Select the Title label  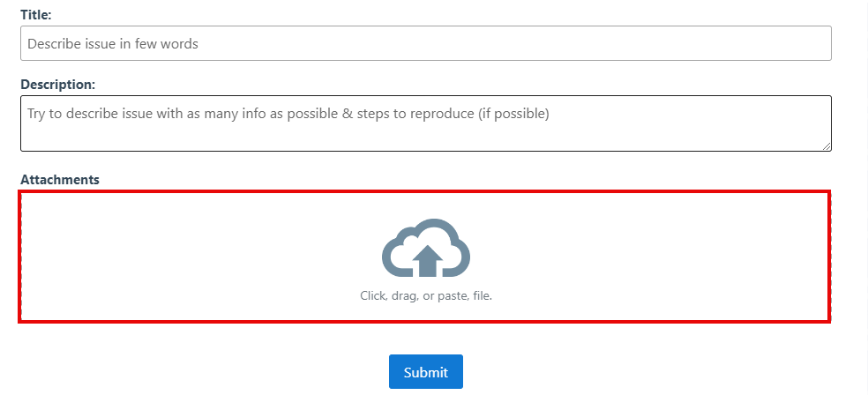pyautogui.click(x=38, y=15)
